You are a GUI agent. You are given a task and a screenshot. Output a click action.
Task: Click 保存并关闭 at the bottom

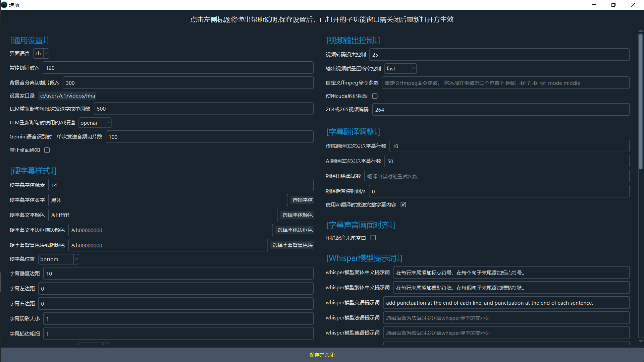click(x=322, y=355)
